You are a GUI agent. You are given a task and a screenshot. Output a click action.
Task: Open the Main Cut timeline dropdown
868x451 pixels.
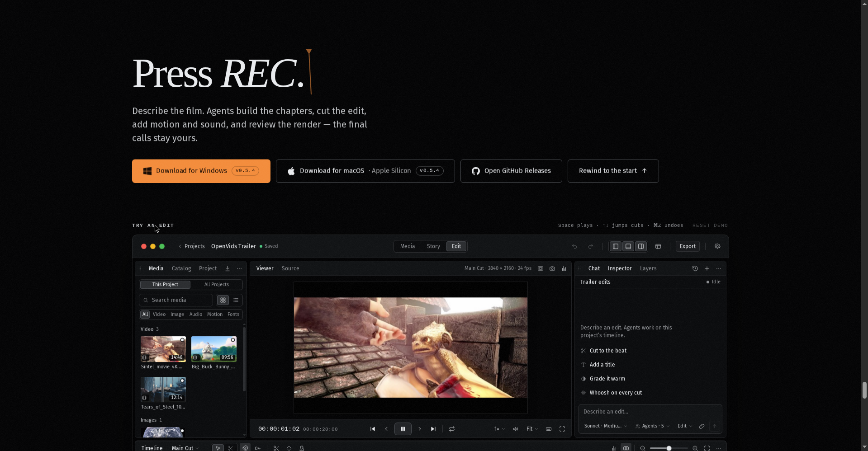click(x=185, y=448)
